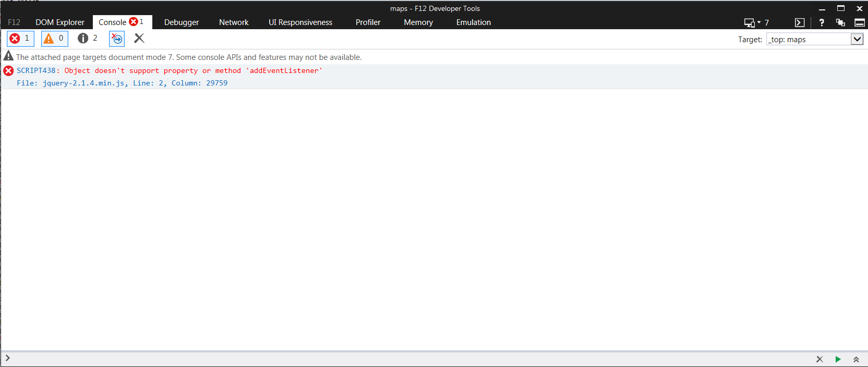
Task: Click the document mode 7 warning text
Action: [189, 57]
